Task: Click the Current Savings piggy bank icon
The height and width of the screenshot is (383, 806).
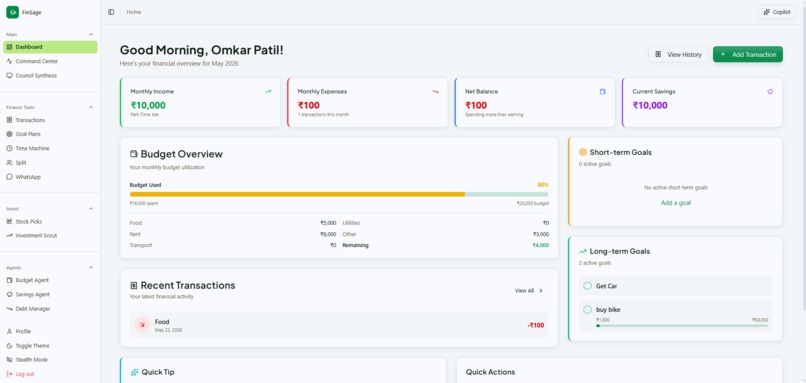Action: [x=770, y=92]
